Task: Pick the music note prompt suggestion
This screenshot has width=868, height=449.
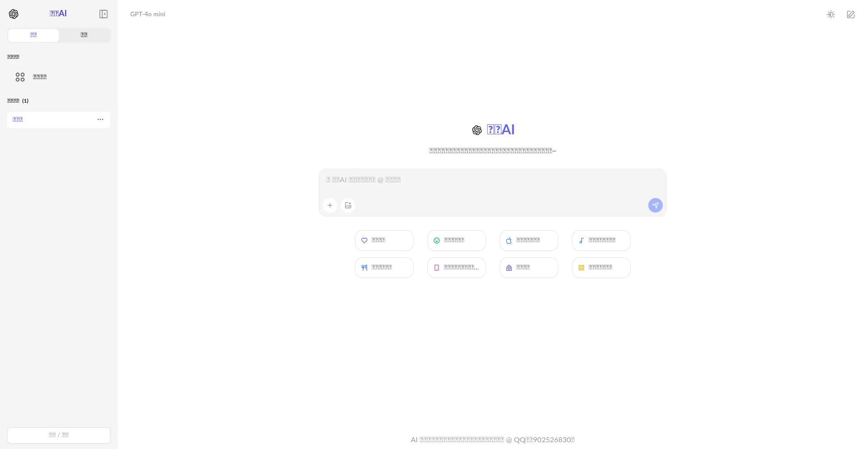Action: [x=601, y=241]
